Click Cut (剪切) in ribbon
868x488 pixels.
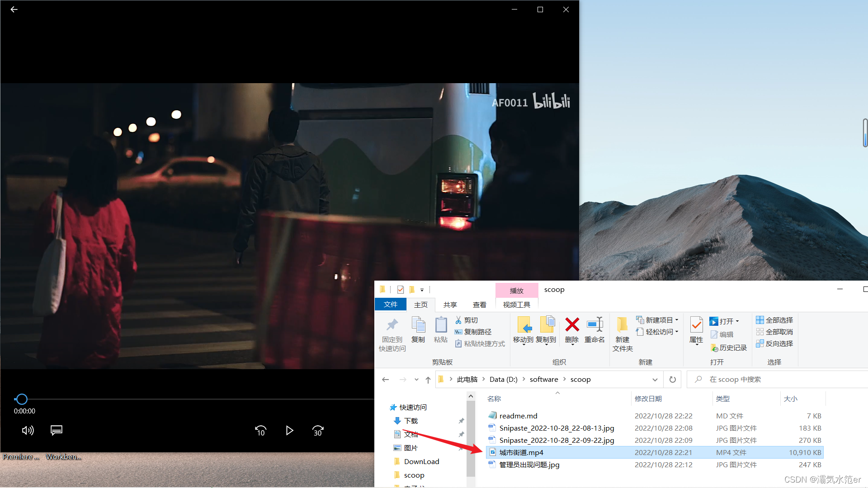tap(467, 320)
